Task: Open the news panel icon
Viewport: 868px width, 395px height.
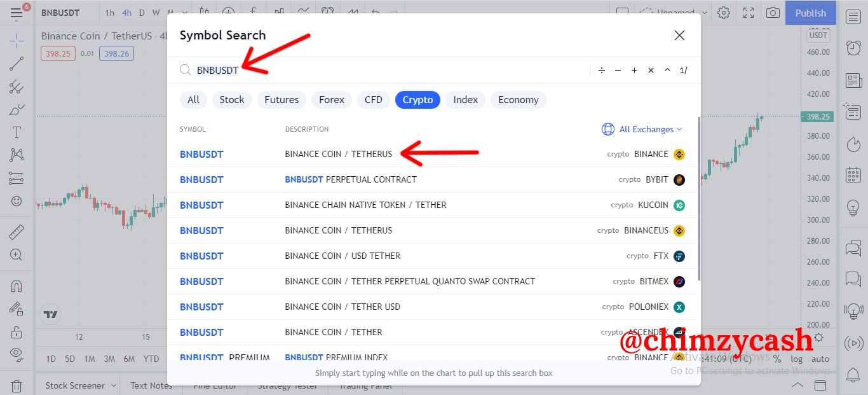Action: (x=853, y=80)
